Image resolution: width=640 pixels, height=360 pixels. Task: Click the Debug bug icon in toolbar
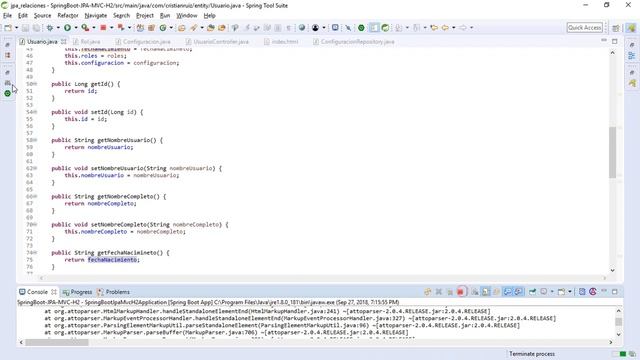tap(50, 28)
